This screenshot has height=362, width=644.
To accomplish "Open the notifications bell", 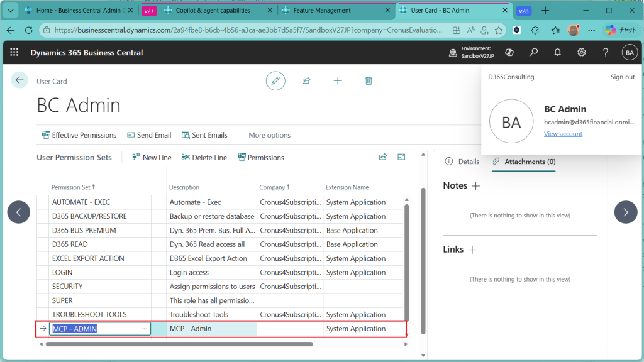I will pyautogui.click(x=557, y=53).
